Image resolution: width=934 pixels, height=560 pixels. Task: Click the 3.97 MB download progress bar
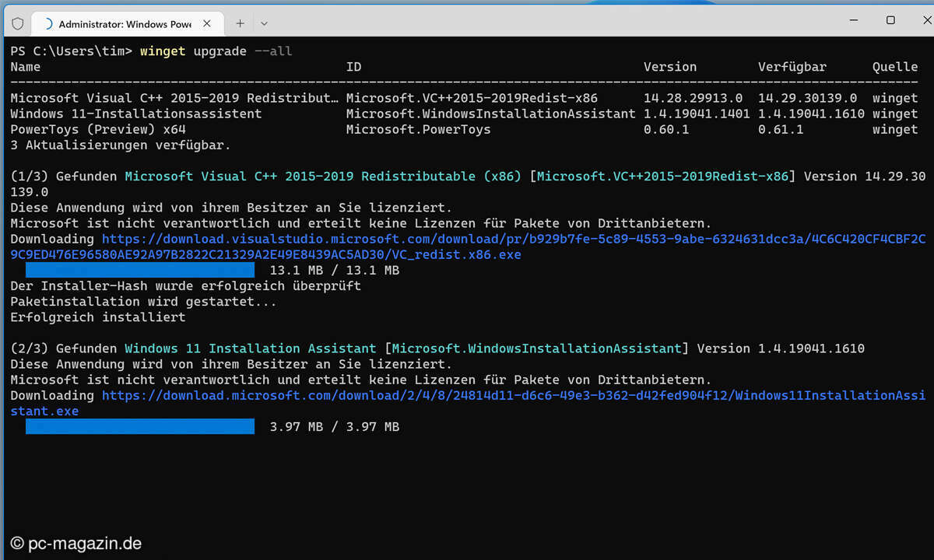[140, 426]
